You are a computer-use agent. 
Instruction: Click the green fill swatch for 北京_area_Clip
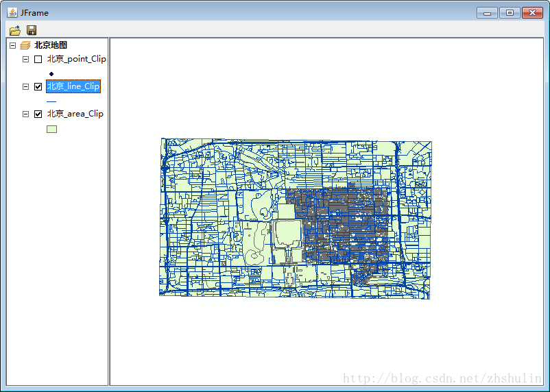[x=51, y=128]
